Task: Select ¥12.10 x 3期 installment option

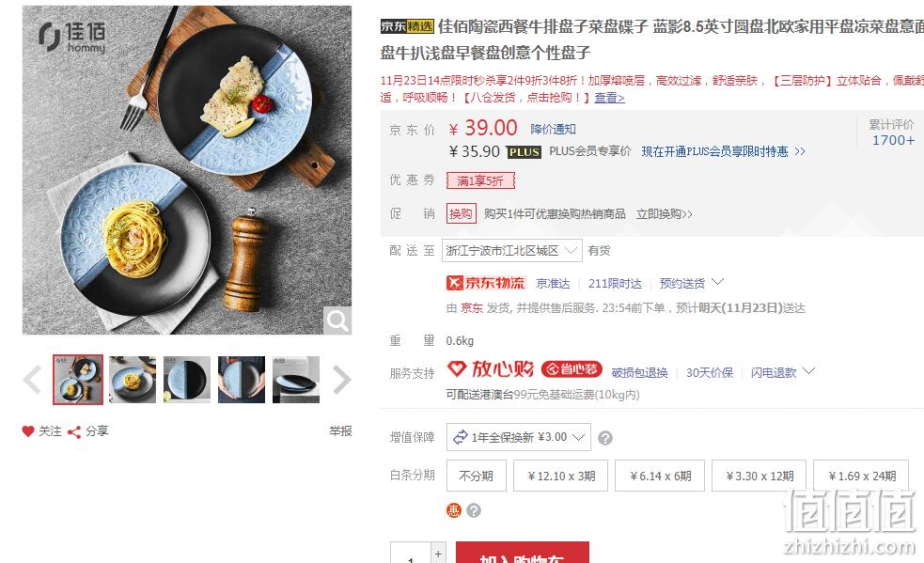Action: click(560, 476)
